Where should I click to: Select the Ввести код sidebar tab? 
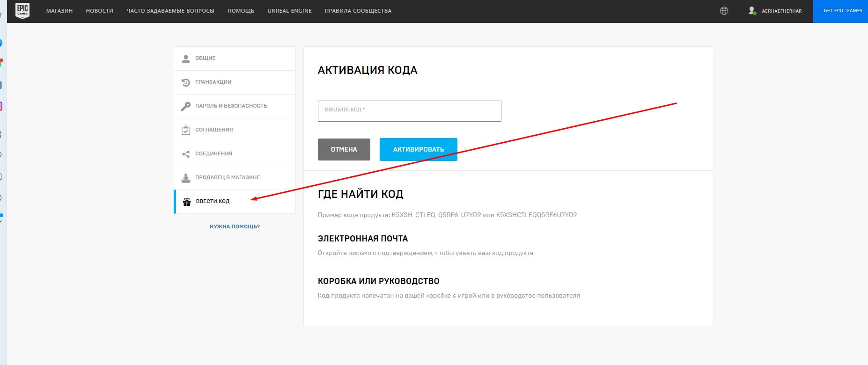pos(235,202)
